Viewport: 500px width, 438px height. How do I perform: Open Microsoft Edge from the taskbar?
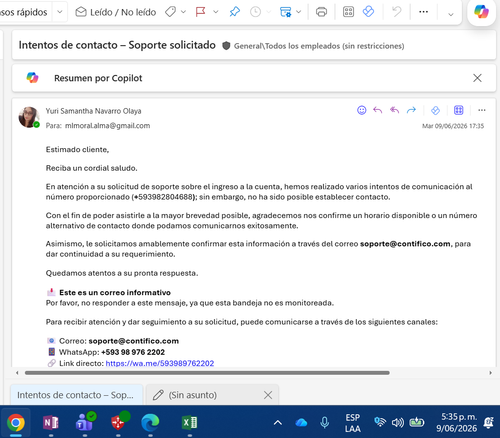pyautogui.click(x=150, y=423)
